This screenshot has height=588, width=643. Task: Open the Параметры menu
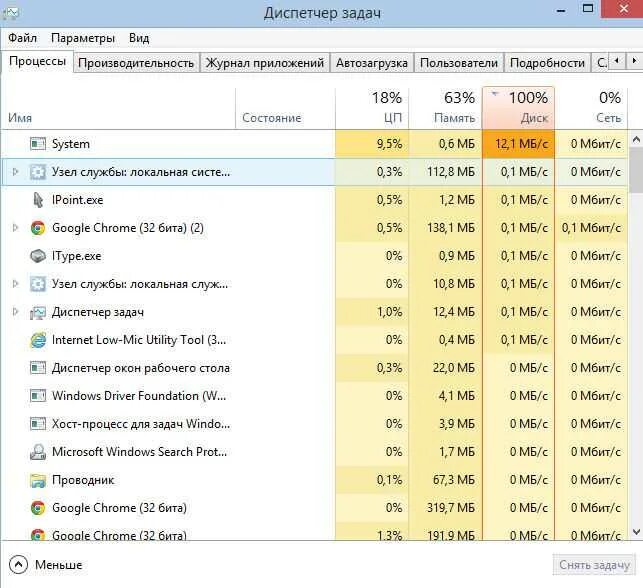pyautogui.click(x=83, y=38)
